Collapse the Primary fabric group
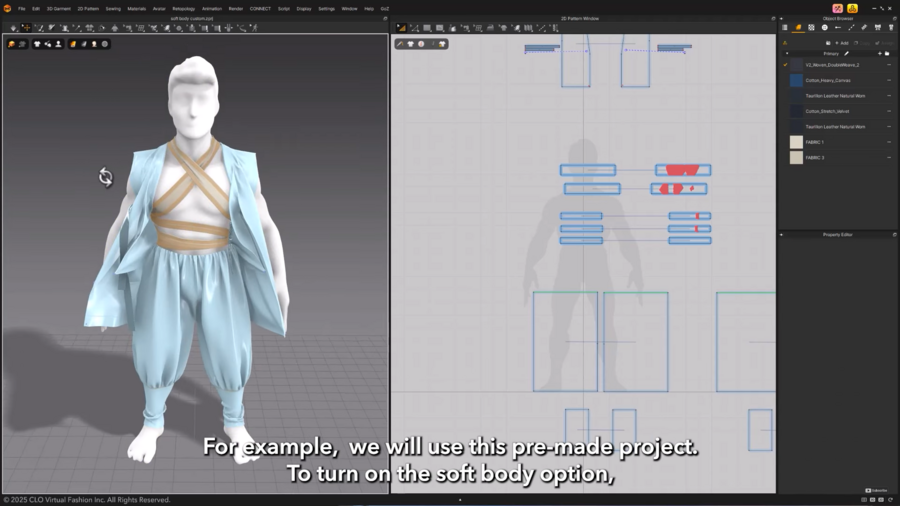This screenshot has width=900, height=506. tap(787, 53)
